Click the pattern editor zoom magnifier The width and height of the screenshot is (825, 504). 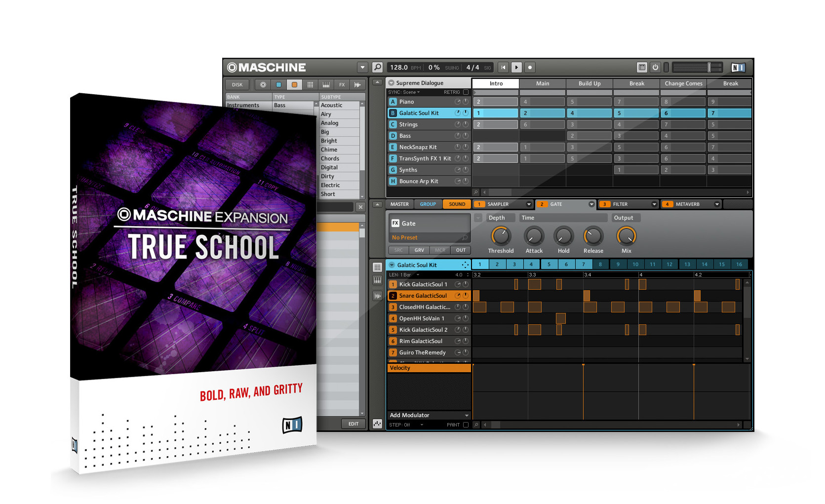tap(476, 425)
